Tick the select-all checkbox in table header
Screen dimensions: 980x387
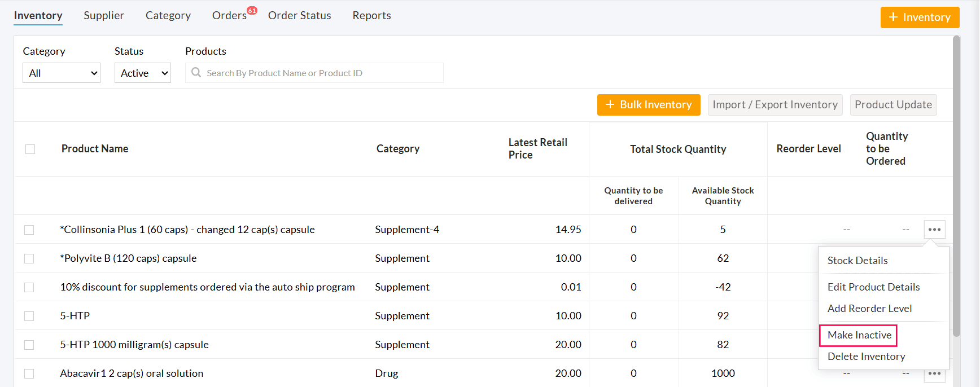pyautogui.click(x=30, y=149)
